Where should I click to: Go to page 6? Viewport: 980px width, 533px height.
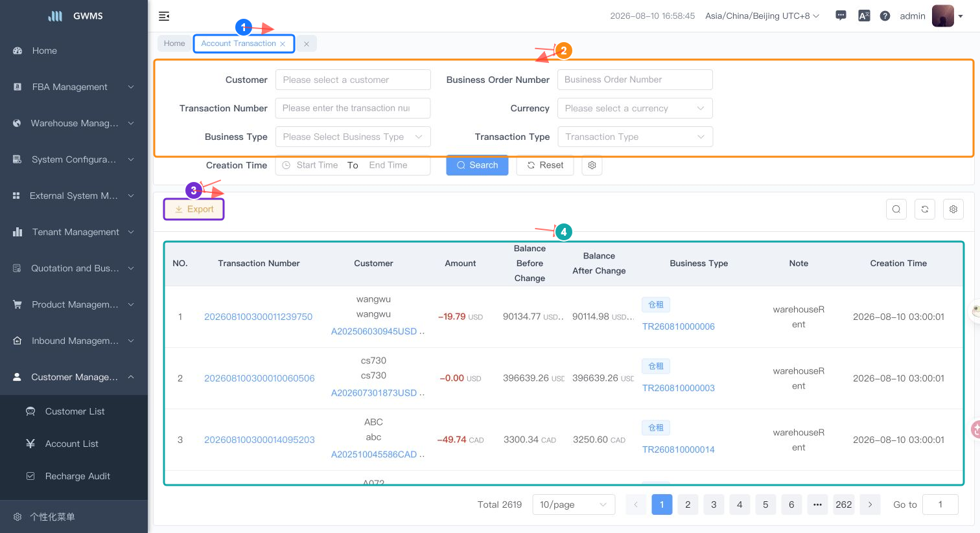tap(791, 505)
